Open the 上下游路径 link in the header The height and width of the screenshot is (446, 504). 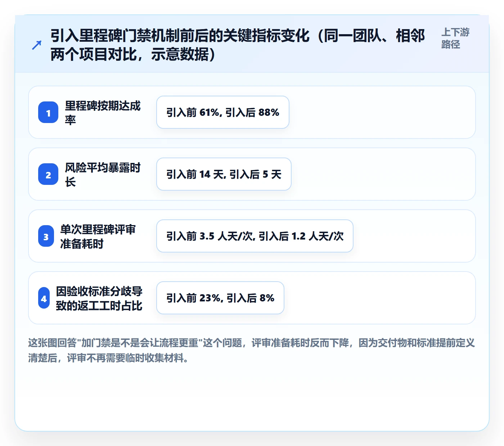pyautogui.click(x=455, y=38)
